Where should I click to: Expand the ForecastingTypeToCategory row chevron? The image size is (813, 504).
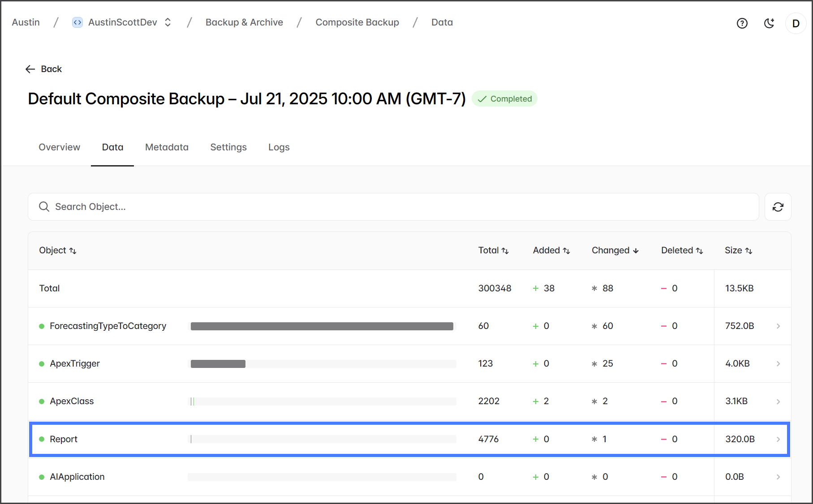[x=778, y=326]
